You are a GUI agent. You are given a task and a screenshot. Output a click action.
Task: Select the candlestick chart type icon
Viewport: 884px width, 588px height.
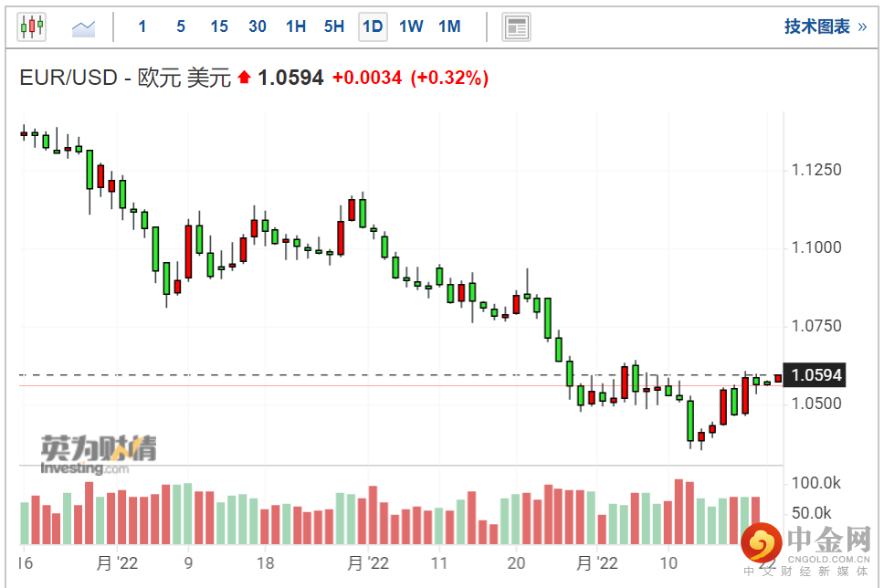click(x=32, y=26)
